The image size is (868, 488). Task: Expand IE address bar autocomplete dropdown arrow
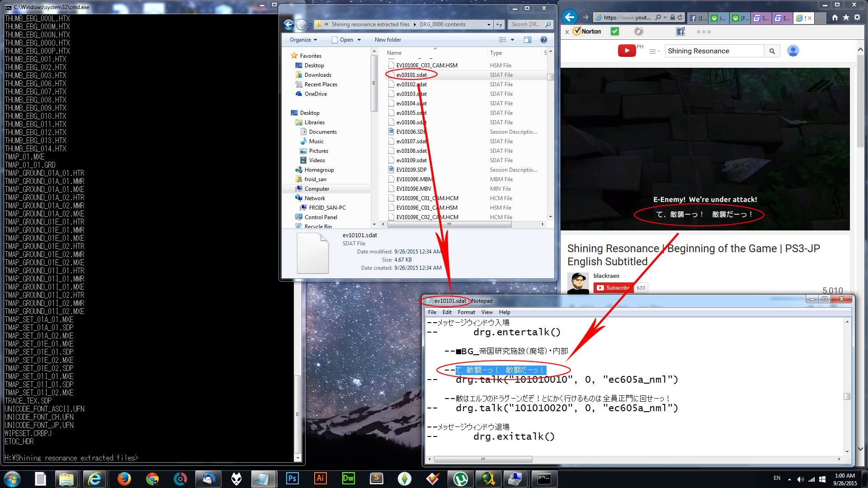tap(665, 17)
